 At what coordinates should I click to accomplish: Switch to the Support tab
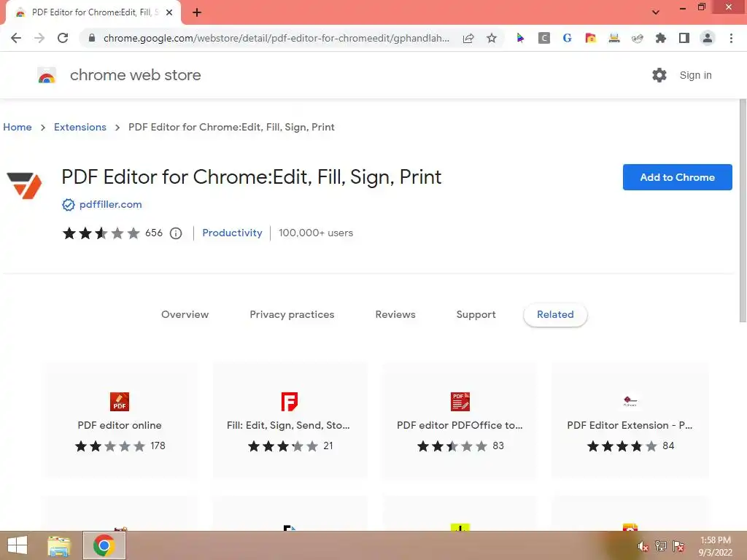pyautogui.click(x=476, y=314)
